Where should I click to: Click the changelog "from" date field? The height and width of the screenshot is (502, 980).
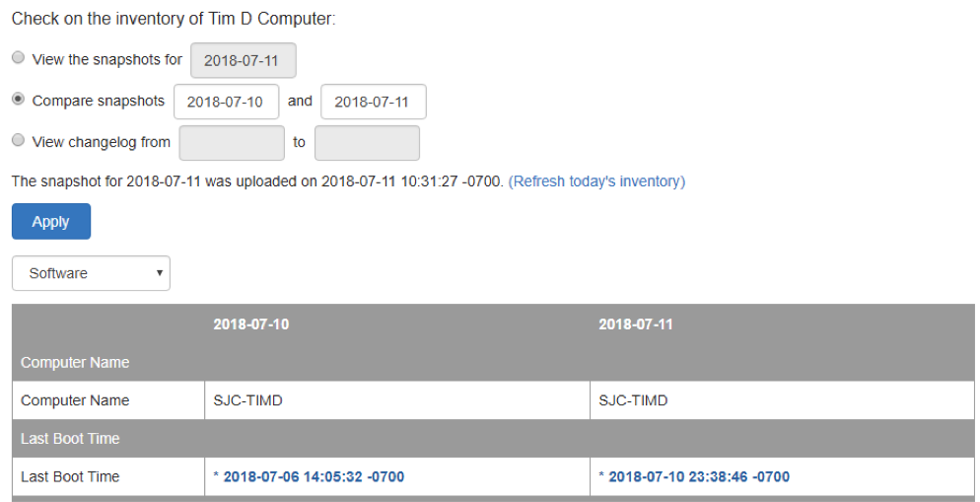click(x=232, y=143)
